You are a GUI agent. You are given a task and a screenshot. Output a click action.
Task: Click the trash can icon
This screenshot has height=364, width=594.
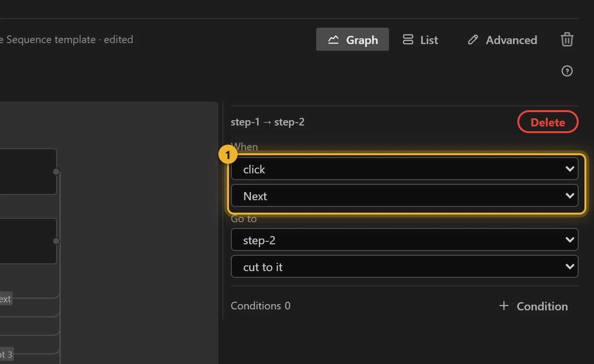pyautogui.click(x=567, y=39)
